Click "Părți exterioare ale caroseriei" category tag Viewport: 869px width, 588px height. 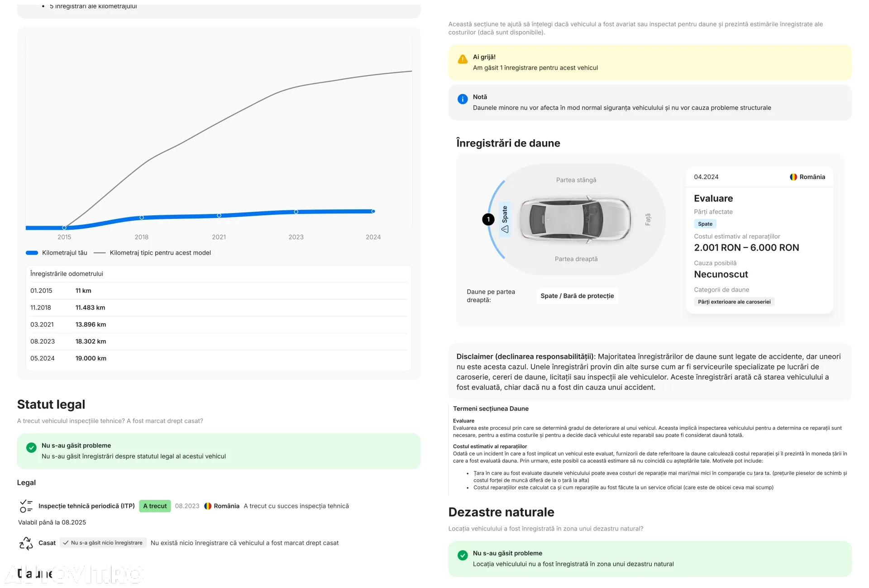734,302
